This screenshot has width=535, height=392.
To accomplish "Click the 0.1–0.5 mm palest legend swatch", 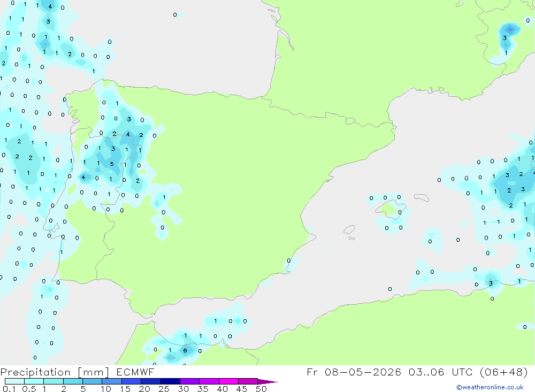I will tap(14, 381).
